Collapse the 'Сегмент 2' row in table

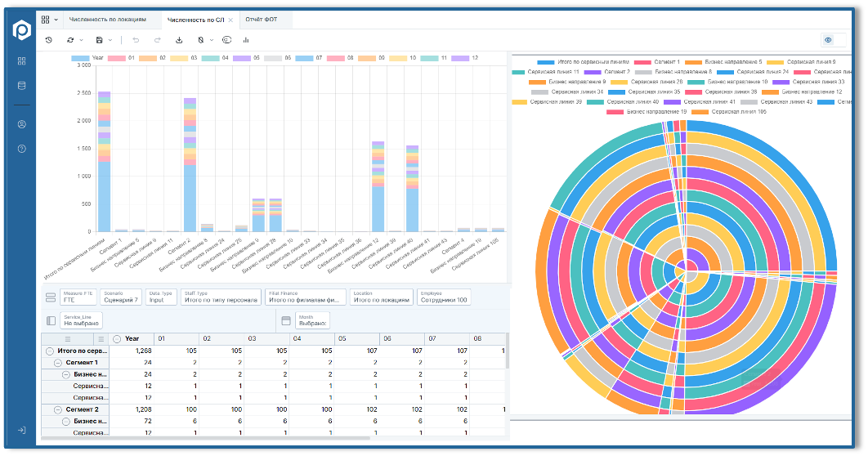pos(58,409)
